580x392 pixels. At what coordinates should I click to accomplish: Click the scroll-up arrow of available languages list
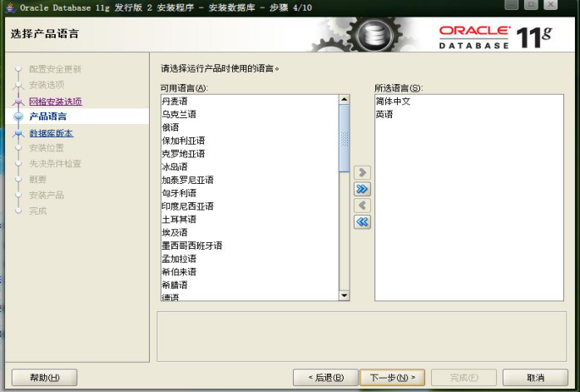[344, 99]
